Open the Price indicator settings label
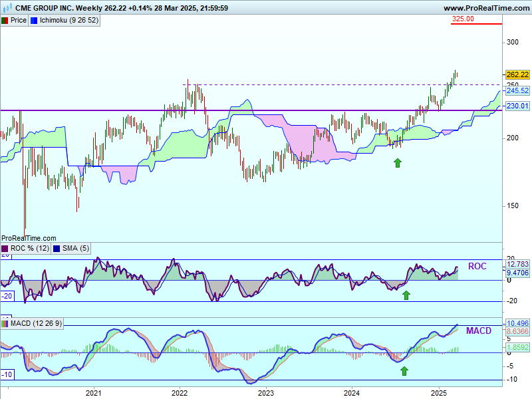The height and width of the screenshot is (399, 532). tap(19, 20)
